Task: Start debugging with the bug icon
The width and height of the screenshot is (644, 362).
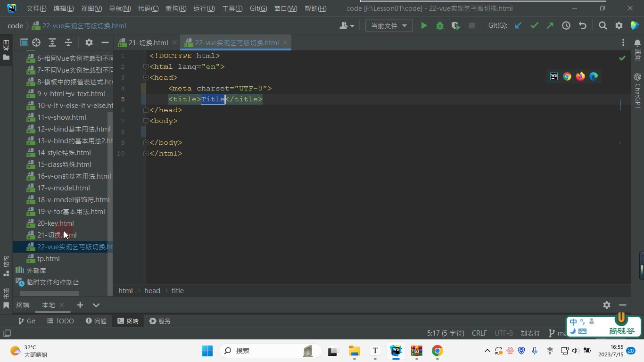Action: [x=440, y=26]
